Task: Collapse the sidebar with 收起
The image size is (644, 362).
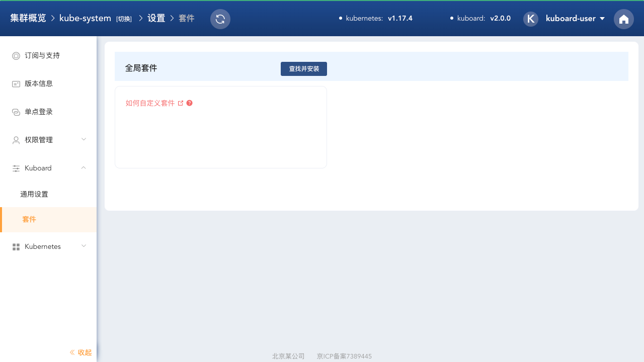Action: pos(80,352)
